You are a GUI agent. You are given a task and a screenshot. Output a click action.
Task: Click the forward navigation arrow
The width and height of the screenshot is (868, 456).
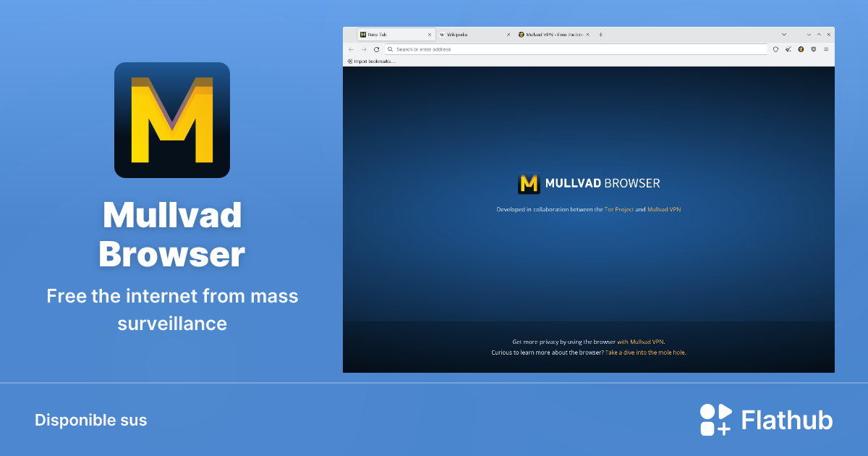[x=363, y=49]
